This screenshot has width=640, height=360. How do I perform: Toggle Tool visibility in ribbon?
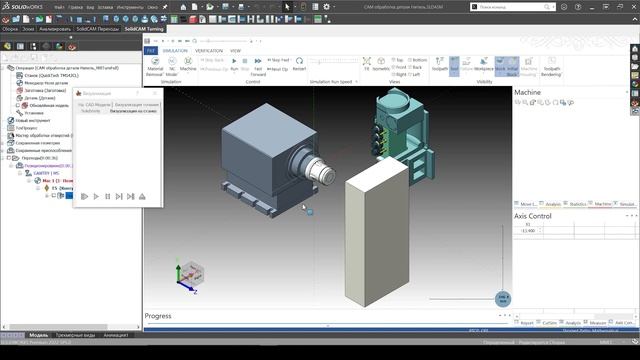tap(454, 66)
